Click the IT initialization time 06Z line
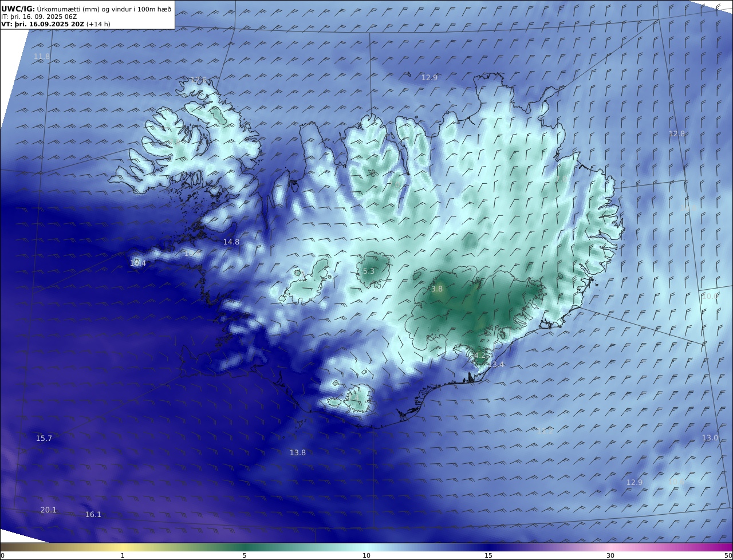Viewport: 733px width, 560px height. (39, 17)
